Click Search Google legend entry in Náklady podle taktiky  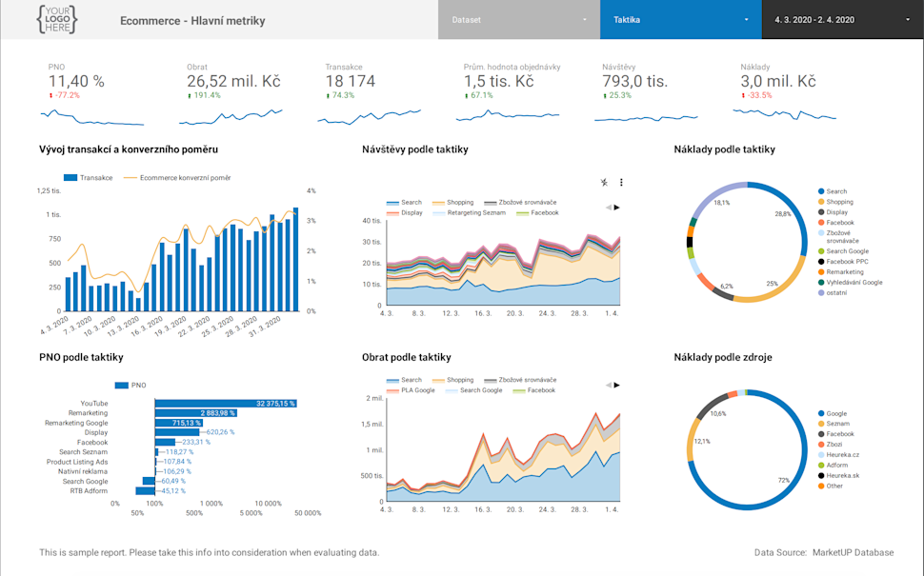point(843,251)
